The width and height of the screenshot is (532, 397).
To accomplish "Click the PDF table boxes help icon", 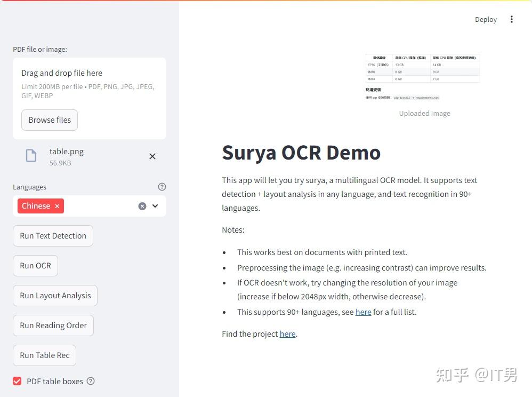I will tap(91, 381).
